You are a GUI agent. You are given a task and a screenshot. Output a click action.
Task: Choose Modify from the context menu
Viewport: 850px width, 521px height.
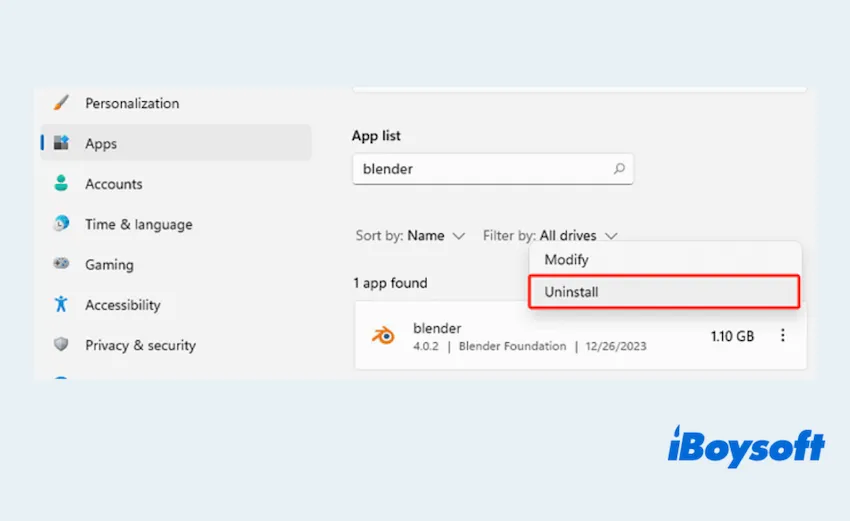coord(665,260)
